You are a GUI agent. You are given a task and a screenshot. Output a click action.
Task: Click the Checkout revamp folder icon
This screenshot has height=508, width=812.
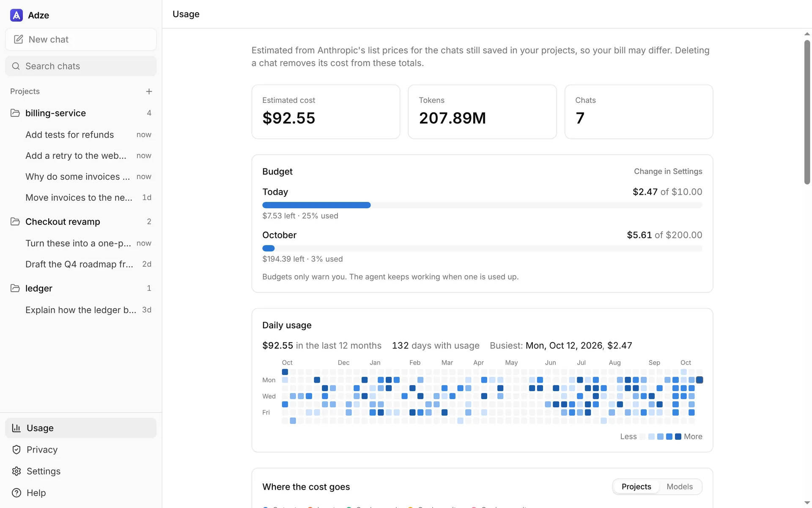coord(15,221)
